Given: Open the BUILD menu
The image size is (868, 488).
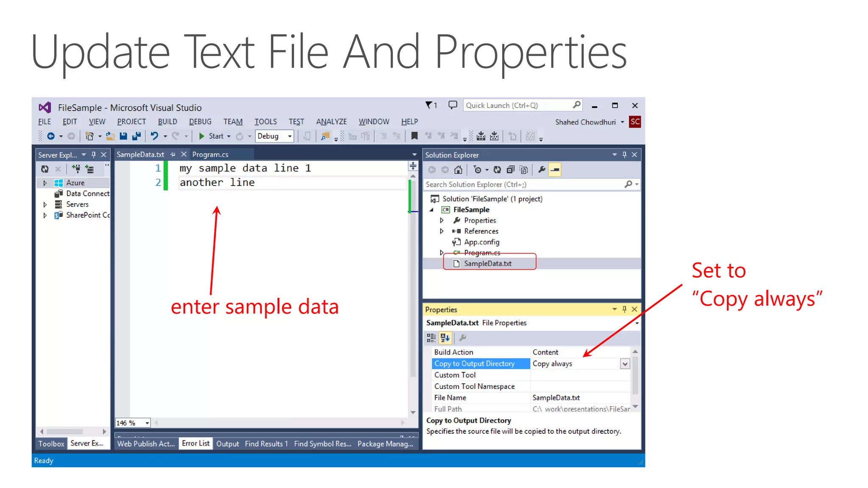Looking at the screenshot, I should tap(167, 122).
